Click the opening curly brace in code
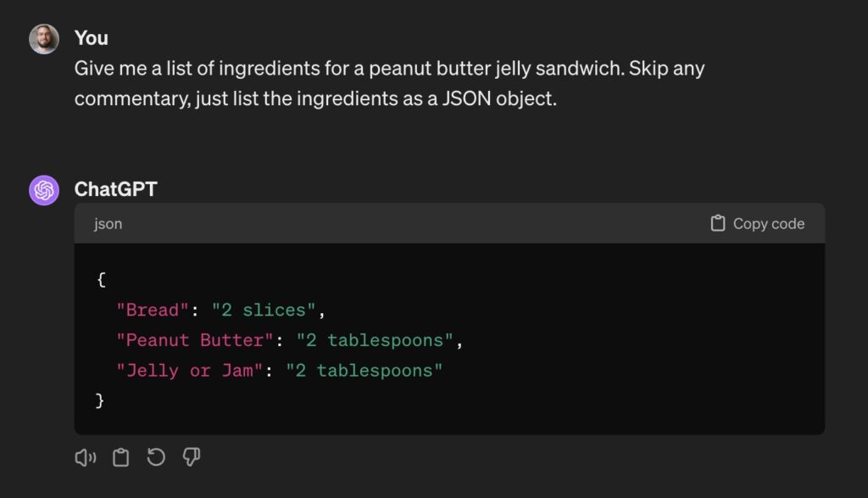Screen dimensions: 868x498 tap(101, 279)
